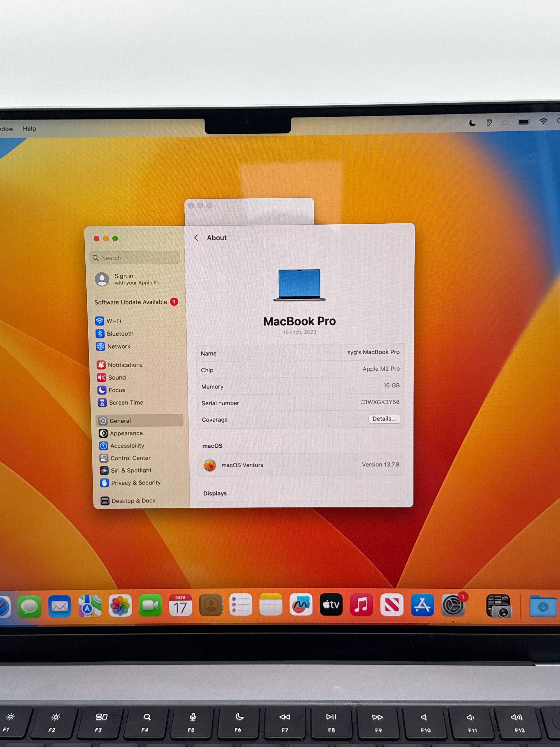Image resolution: width=560 pixels, height=747 pixels.
Task: Open Appearance settings in sidebar
Action: [x=121, y=433]
